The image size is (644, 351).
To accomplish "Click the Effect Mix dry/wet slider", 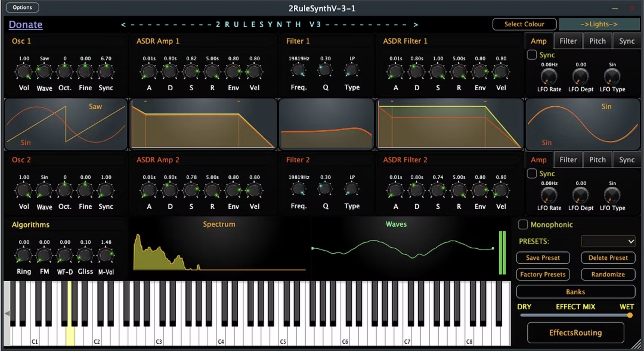I will (x=575, y=315).
